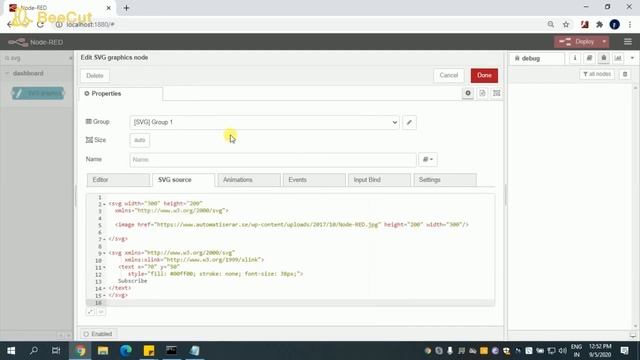
Task: Click the auto Size button
Action: (x=140, y=140)
